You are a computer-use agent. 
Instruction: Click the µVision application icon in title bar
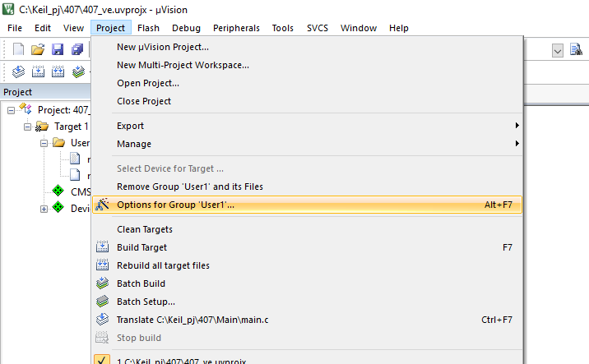pos(8,9)
